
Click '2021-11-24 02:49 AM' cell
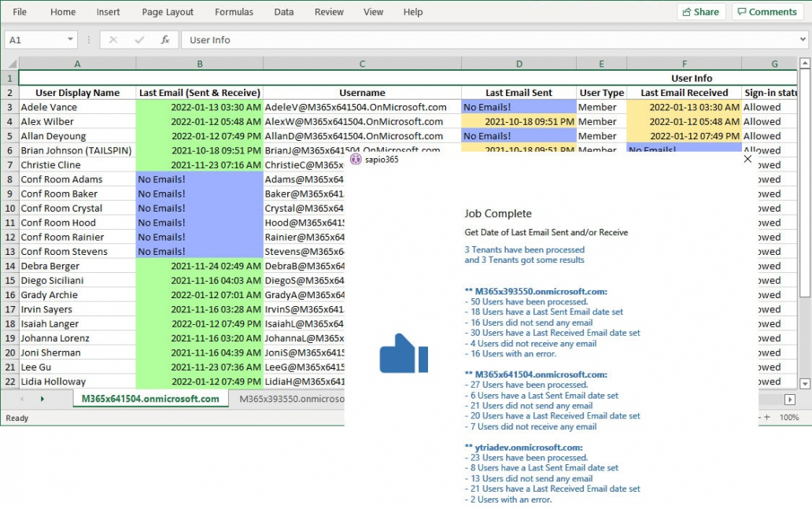pos(199,266)
